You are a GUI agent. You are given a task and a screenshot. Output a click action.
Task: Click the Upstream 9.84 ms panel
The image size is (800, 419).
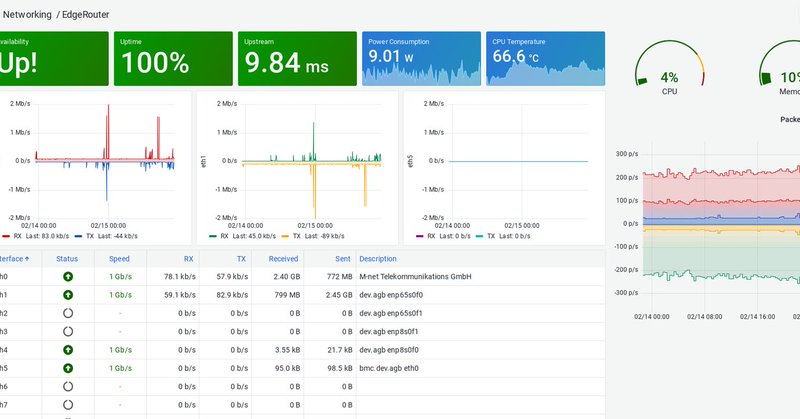[297, 58]
